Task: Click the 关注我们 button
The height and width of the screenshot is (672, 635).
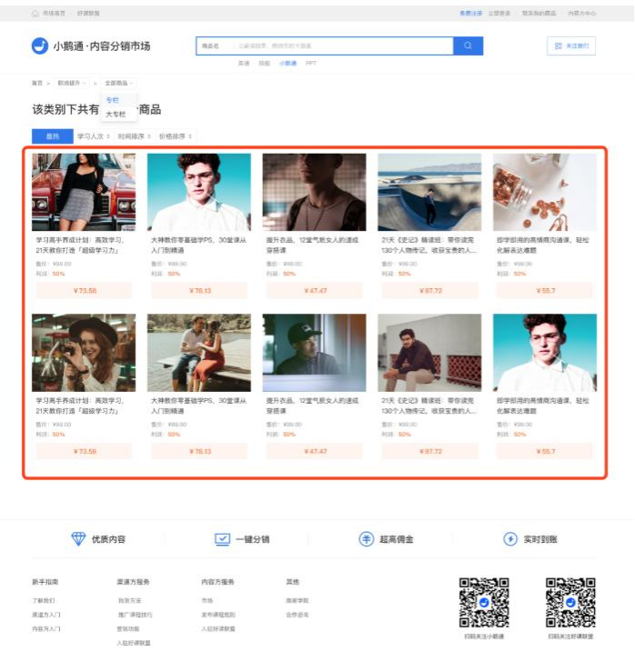Action: tap(571, 45)
